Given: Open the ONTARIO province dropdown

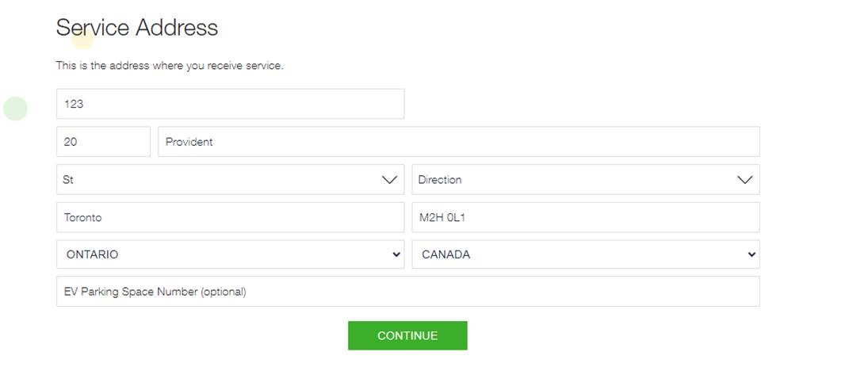Looking at the screenshot, I should (x=231, y=254).
